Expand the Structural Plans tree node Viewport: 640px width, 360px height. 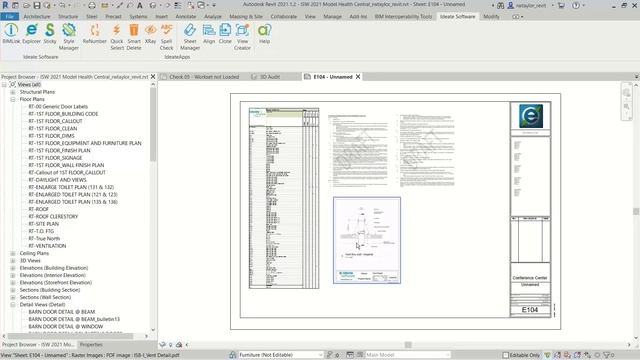[13, 92]
